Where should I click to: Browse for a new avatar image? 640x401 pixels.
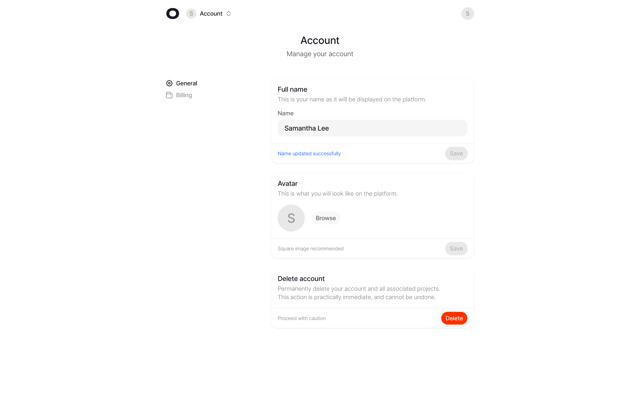[x=326, y=218]
